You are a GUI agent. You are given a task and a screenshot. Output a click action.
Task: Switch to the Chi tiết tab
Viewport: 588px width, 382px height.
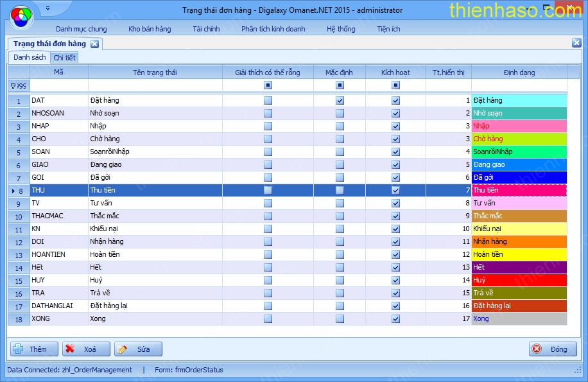[x=64, y=58]
